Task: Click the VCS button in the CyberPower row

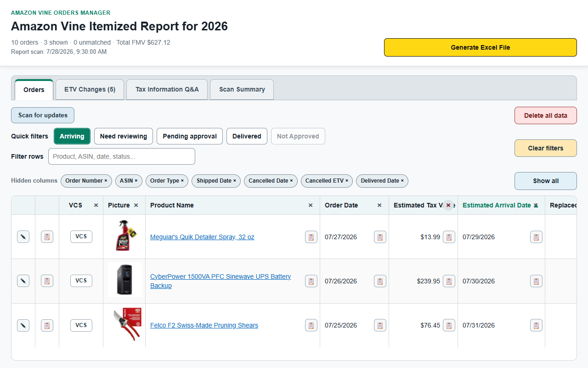Action: pyautogui.click(x=81, y=281)
